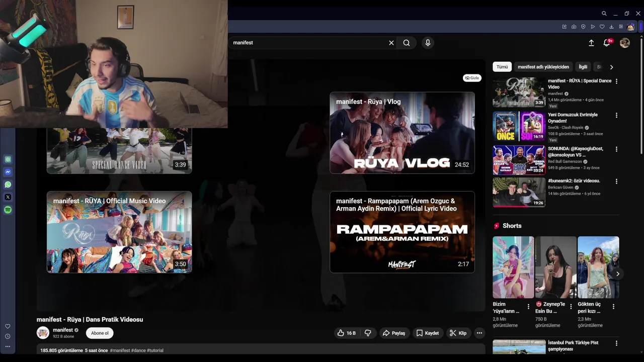Play end-screen Rampapapam Remix lyric video card
Screen dimensions: 644x362
tap(402, 232)
